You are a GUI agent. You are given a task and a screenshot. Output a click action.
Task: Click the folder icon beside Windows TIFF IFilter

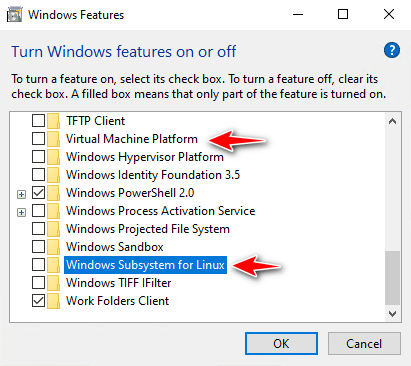[53, 283]
